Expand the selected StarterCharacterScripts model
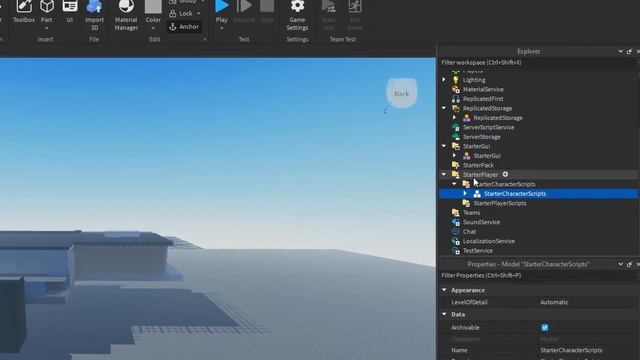The height and width of the screenshot is (360, 640). point(465,193)
